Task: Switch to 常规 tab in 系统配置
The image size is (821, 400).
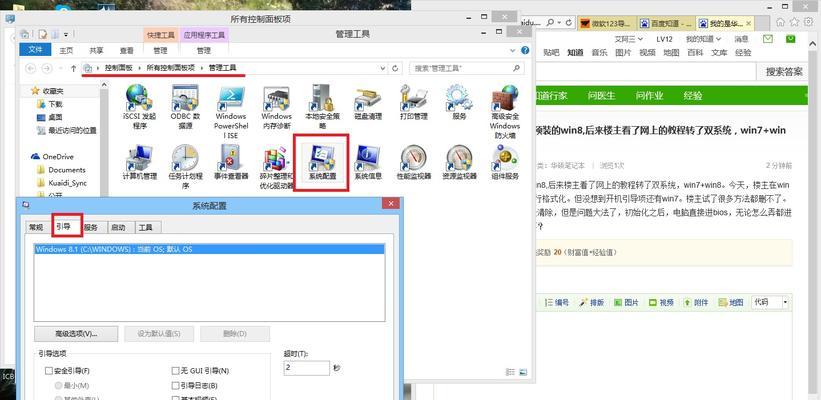Action: pyautogui.click(x=37, y=227)
